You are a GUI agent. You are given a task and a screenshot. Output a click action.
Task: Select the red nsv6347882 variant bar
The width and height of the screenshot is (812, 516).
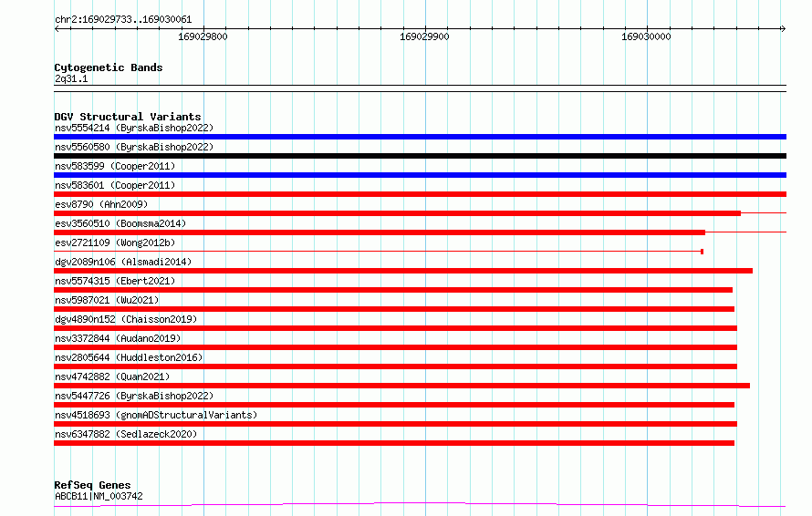(x=394, y=443)
